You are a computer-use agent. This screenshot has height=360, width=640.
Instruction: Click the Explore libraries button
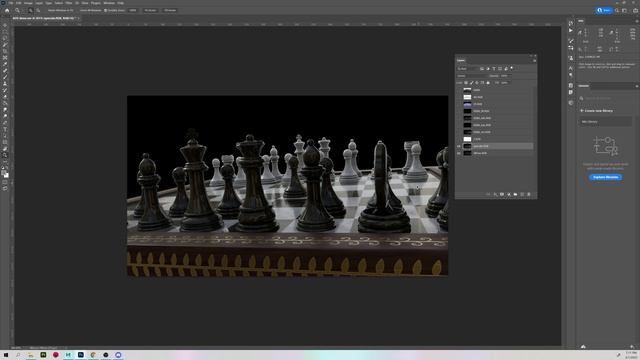coord(605,177)
